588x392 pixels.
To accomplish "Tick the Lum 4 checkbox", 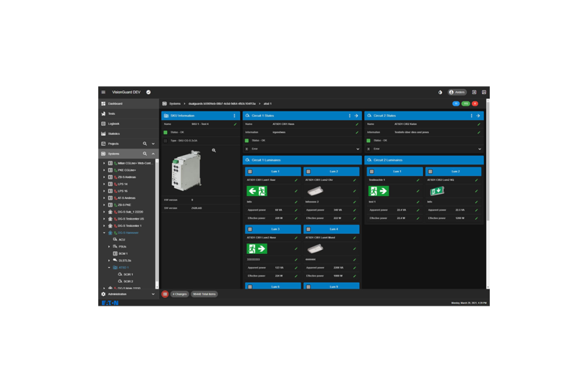I will tap(308, 229).
